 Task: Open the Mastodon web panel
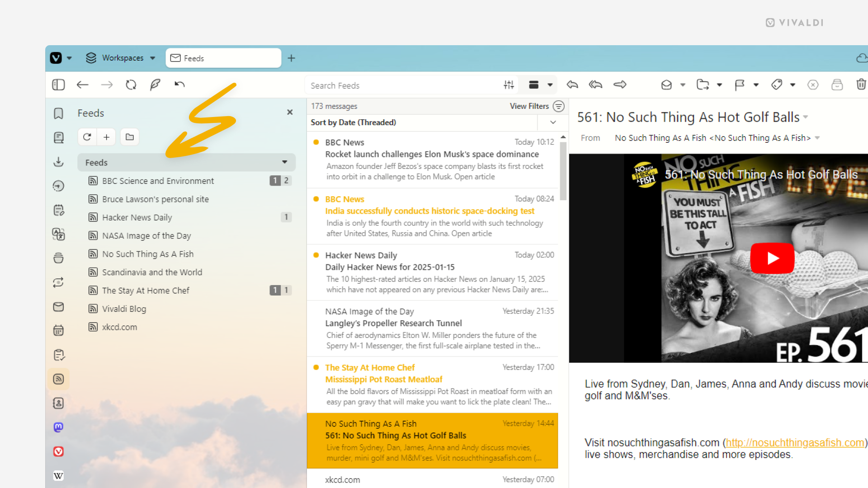[58, 427]
